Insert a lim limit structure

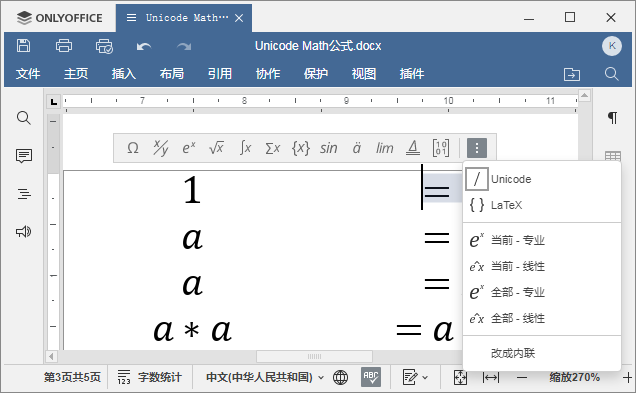(x=384, y=148)
